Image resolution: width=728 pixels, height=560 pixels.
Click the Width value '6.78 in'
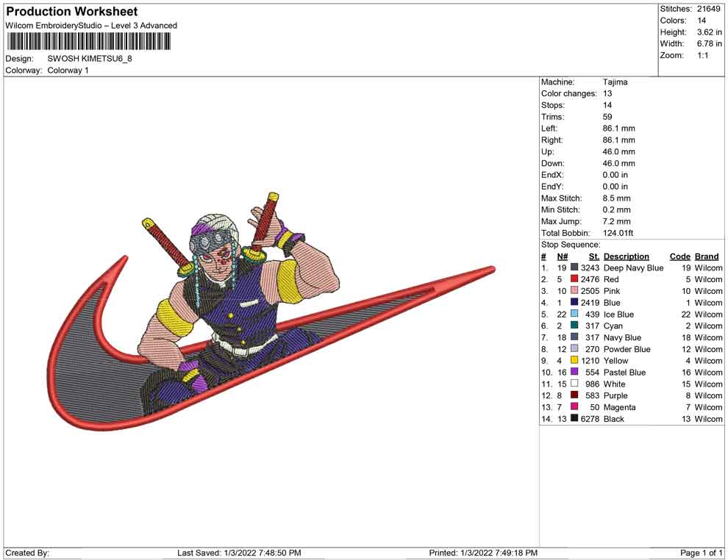[x=710, y=43]
